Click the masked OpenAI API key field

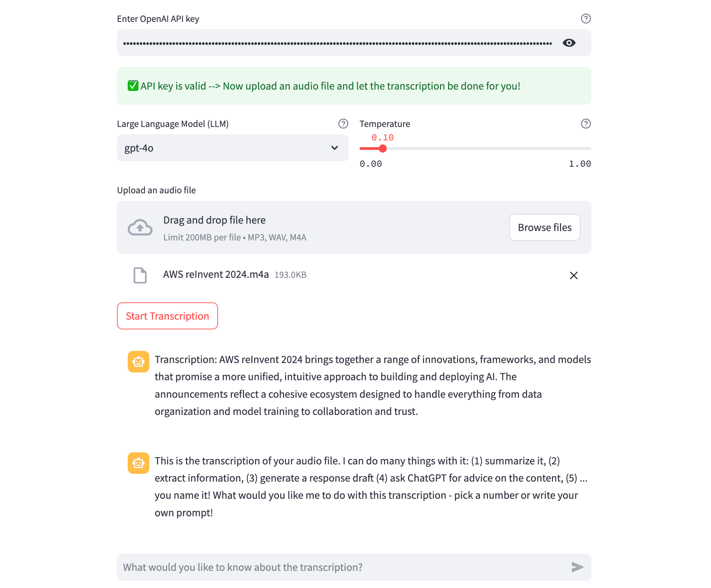(337, 43)
